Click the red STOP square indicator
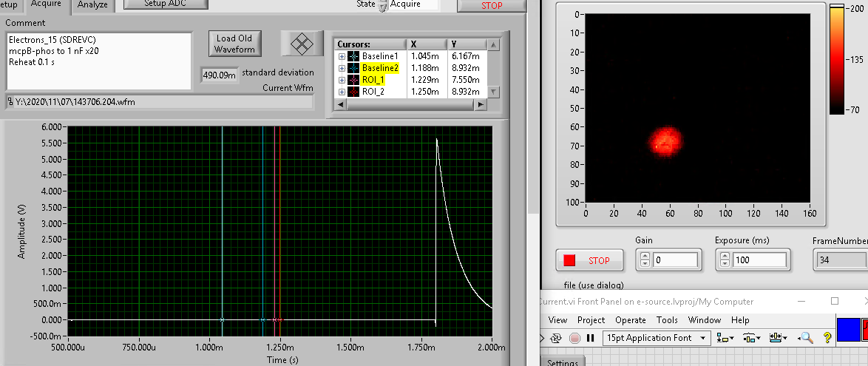This screenshot has width=868, height=366. click(569, 260)
